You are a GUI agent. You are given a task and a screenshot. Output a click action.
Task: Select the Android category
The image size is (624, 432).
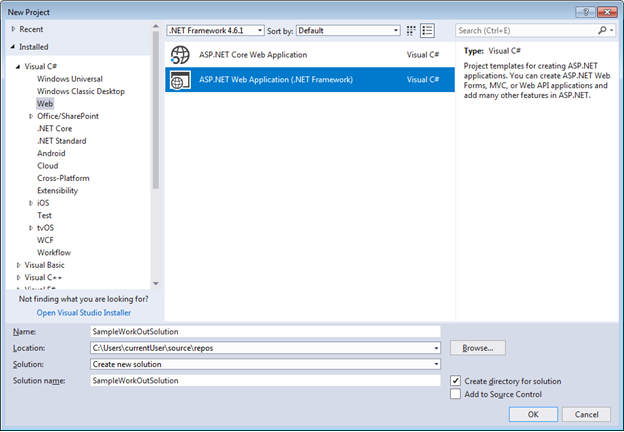tap(51, 153)
